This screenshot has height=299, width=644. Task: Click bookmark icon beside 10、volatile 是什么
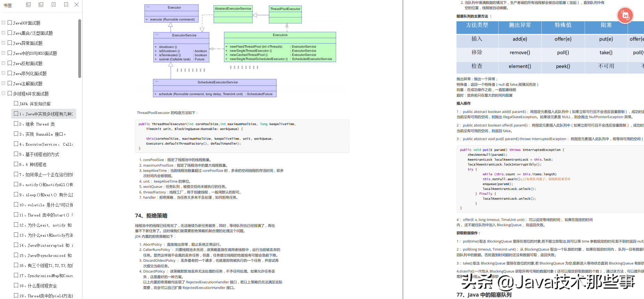click(16, 205)
